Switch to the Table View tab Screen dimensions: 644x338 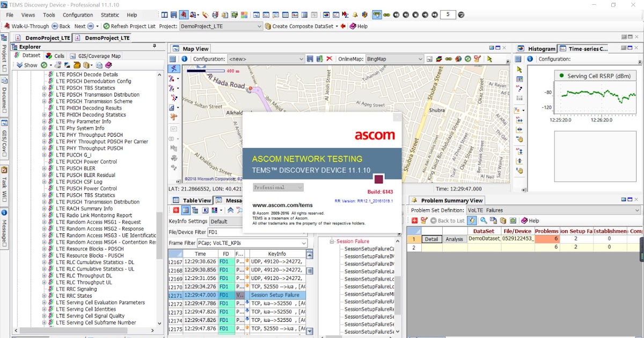point(192,200)
